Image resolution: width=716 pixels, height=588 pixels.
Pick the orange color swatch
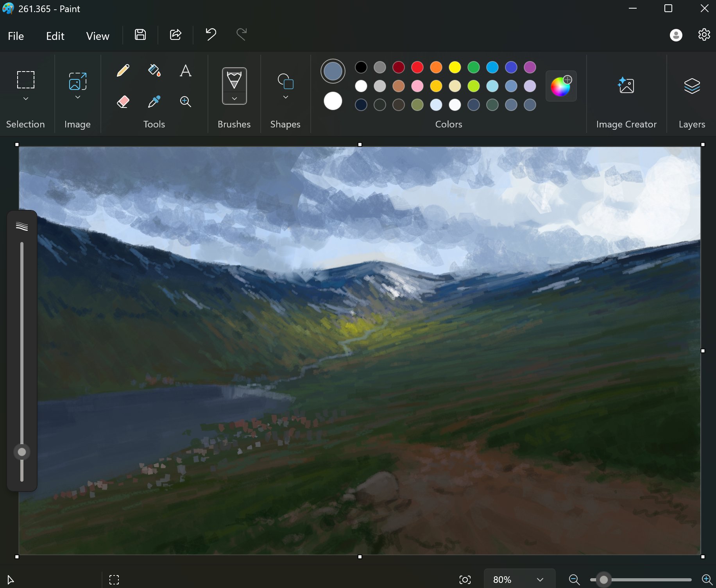(436, 67)
